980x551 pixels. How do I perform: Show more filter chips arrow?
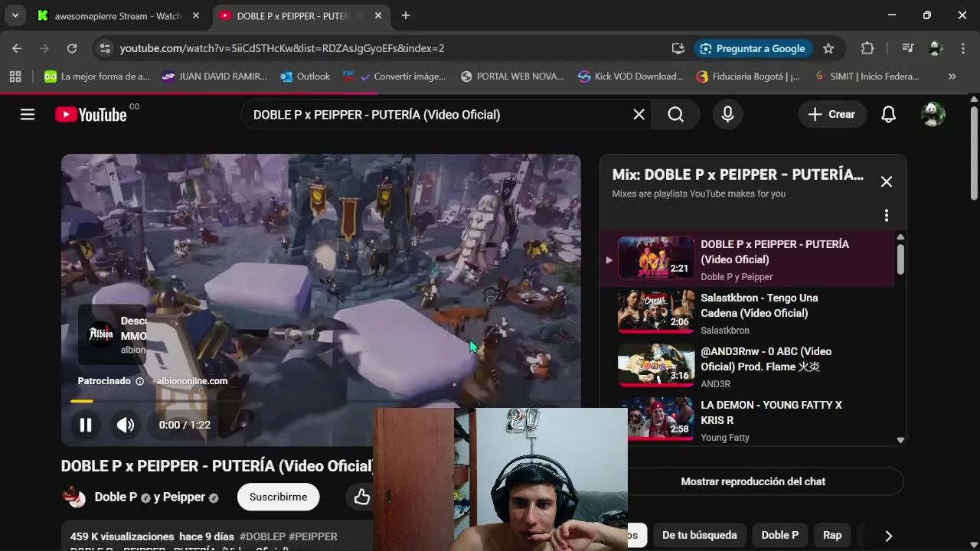888,536
